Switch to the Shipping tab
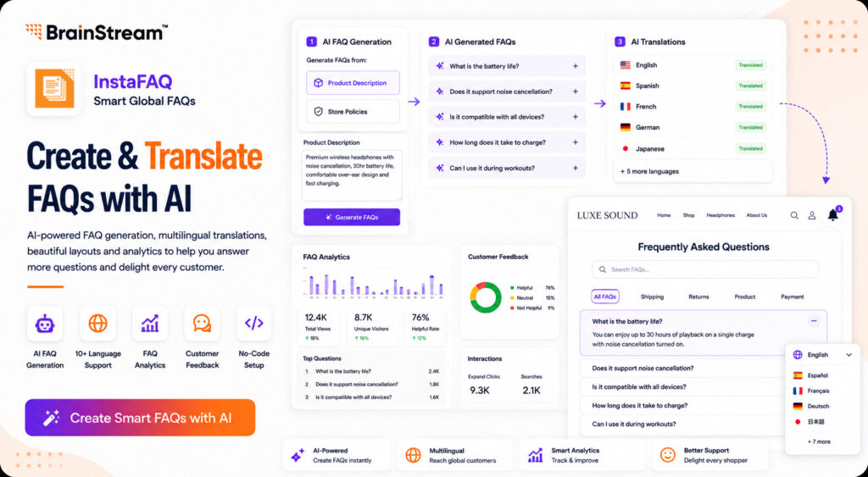The width and height of the screenshot is (868, 477). [652, 297]
